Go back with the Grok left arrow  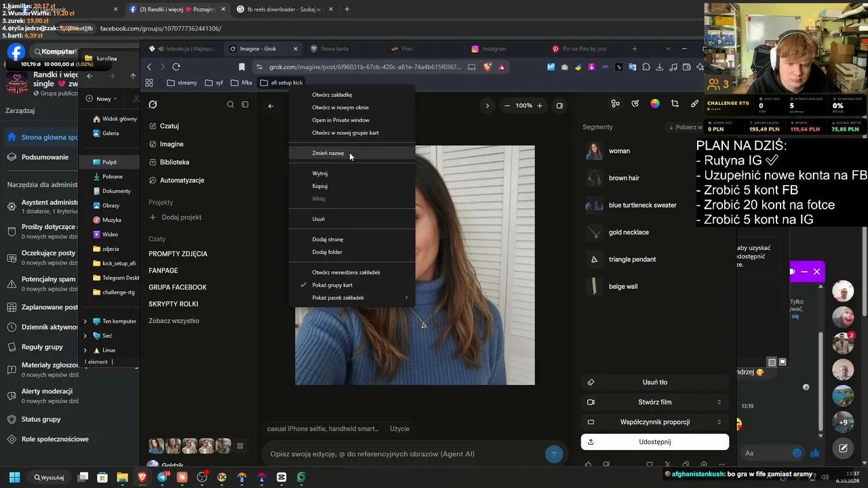pos(271,106)
